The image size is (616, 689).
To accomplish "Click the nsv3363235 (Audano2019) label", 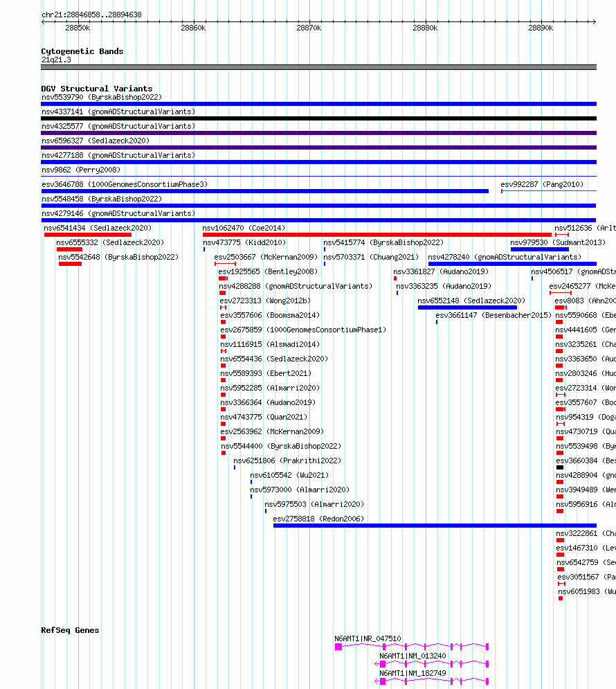I will pyautogui.click(x=444, y=286).
